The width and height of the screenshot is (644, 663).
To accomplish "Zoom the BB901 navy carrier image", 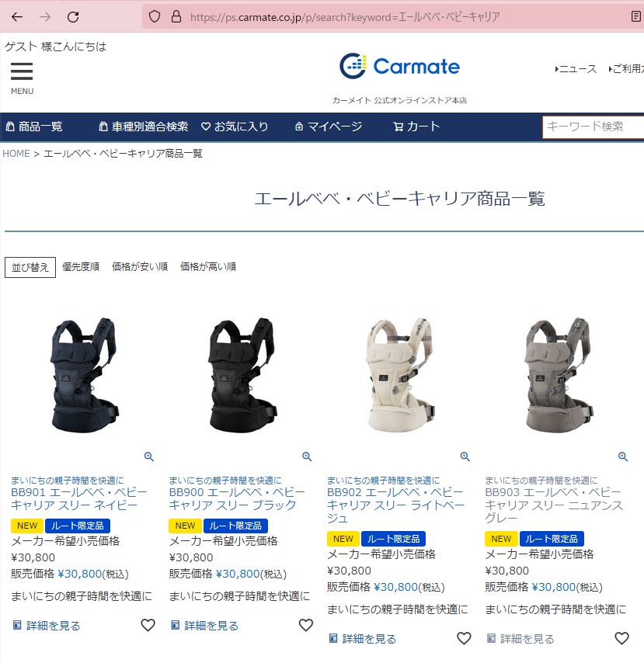I will [x=149, y=456].
